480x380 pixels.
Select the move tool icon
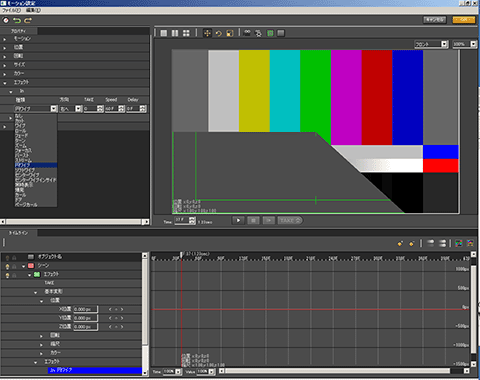[207, 33]
